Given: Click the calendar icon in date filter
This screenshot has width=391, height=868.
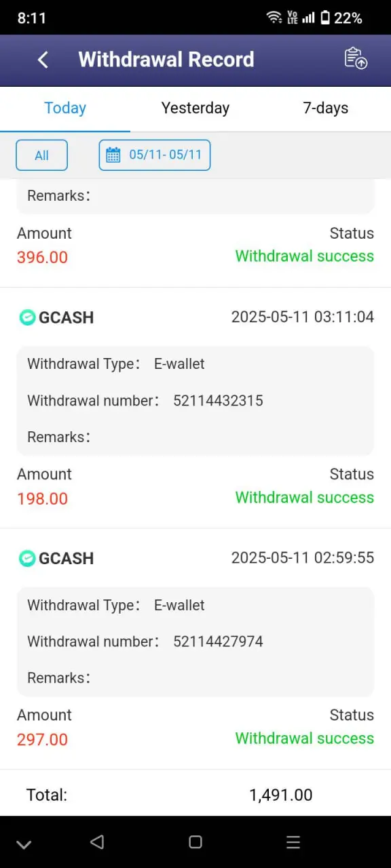Looking at the screenshot, I should (x=113, y=155).
